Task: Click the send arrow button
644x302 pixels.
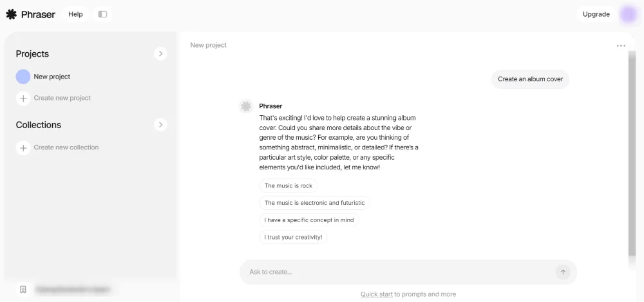Action: pos(563,272)
